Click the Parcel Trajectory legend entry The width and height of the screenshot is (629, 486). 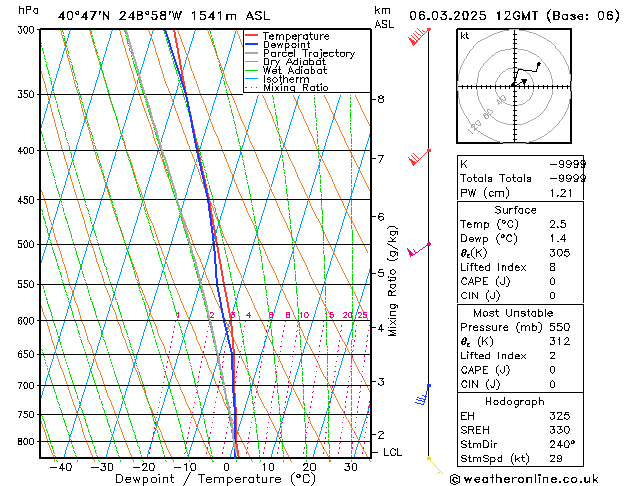[x=308, y=54]
